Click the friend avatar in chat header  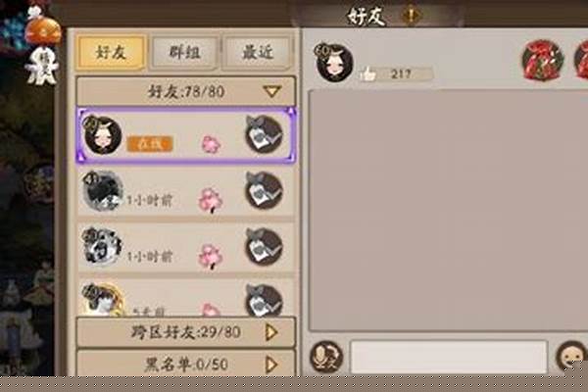click(334, 63)
